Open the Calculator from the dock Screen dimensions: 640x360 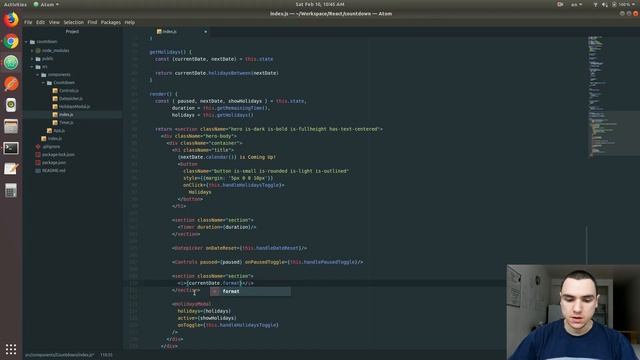click(x=11, y=191)
